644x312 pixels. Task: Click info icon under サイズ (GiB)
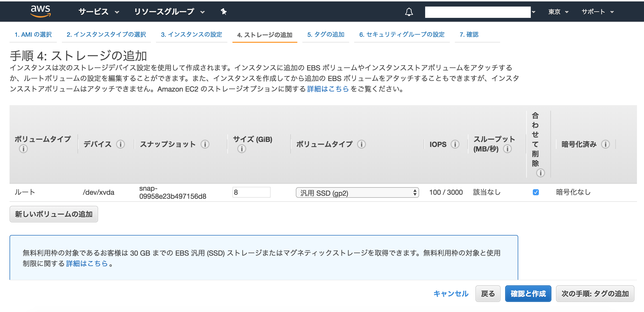click(x=242, y=149)
